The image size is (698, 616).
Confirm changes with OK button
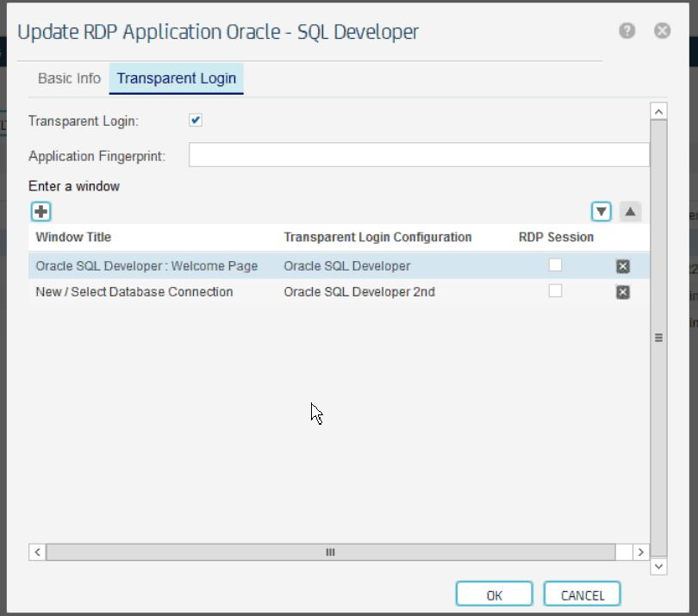coord(494,594)
